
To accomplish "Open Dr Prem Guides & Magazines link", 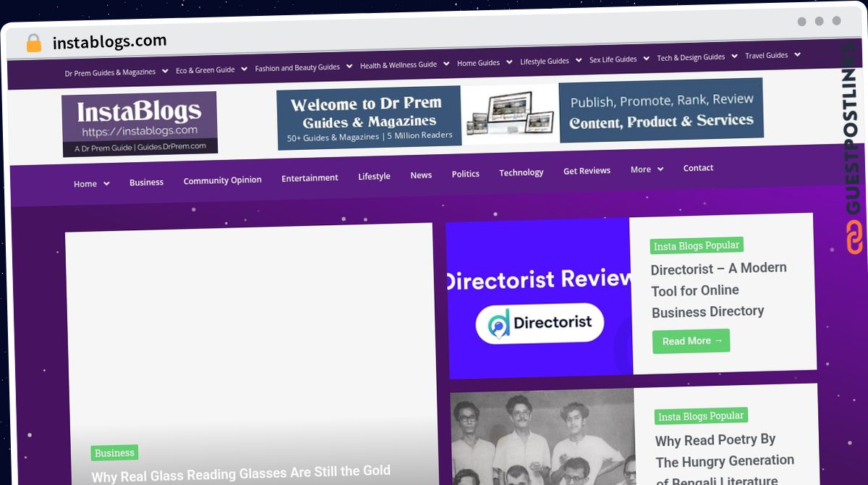I will coord(110,72).
